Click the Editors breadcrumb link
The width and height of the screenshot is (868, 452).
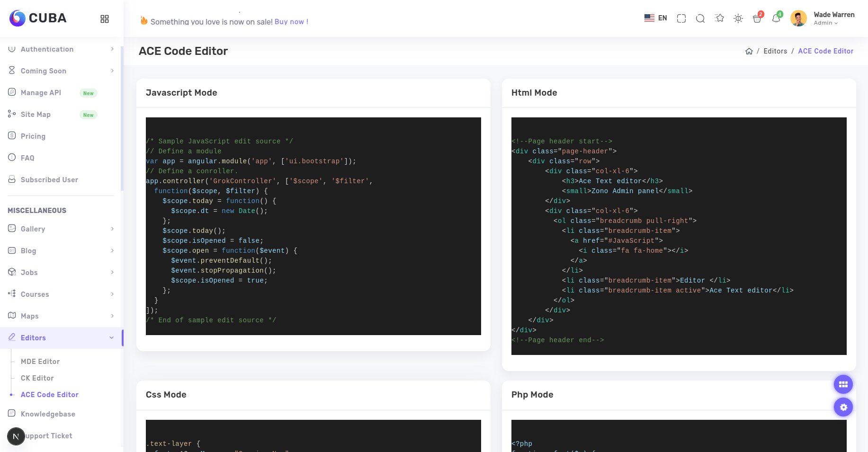click(x=775, y=51)
